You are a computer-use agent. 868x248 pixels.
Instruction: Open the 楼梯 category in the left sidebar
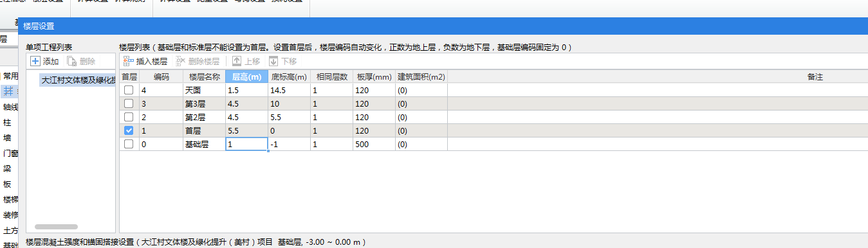pyautogui.click(x=10, y=199)
